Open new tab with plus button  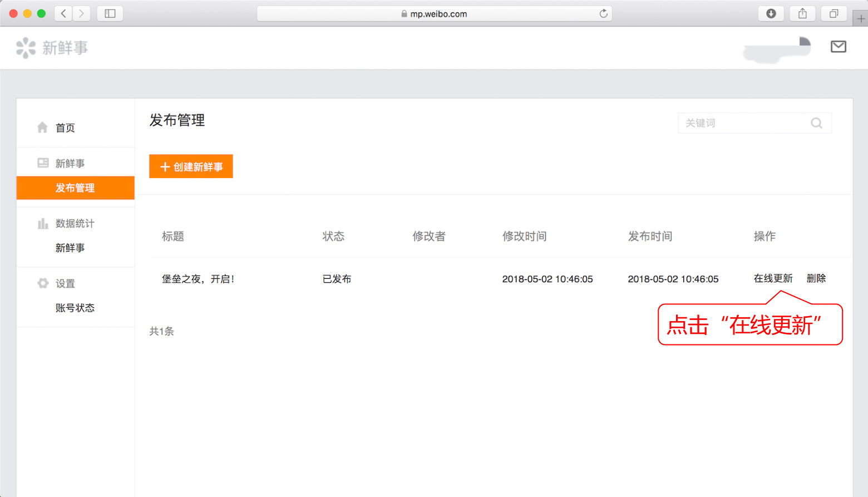(x=860, y=19)
